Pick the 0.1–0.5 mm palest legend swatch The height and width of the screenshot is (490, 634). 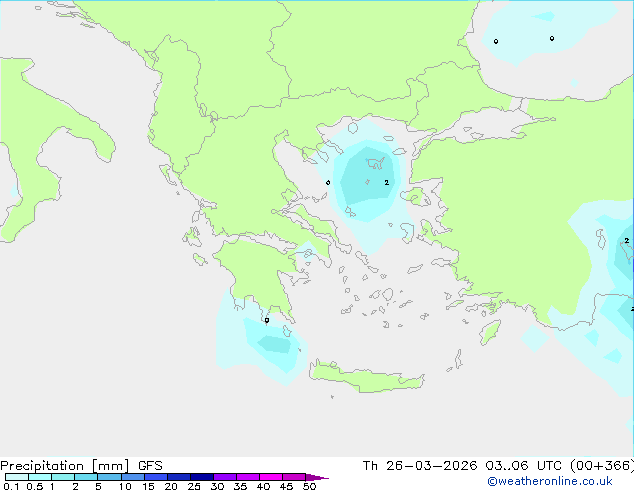click(x=17, y=477)
